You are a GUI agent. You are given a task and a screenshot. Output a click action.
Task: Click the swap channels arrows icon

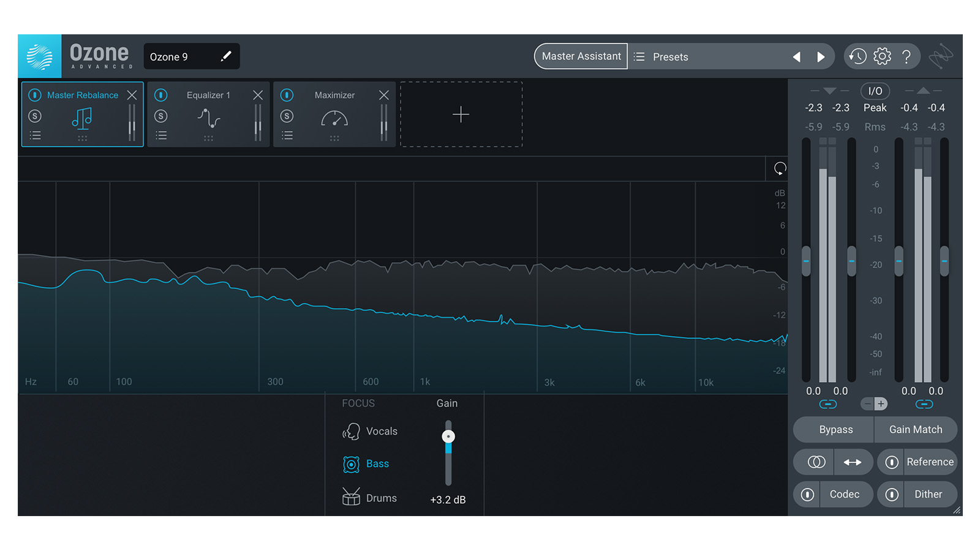[852, 462]
